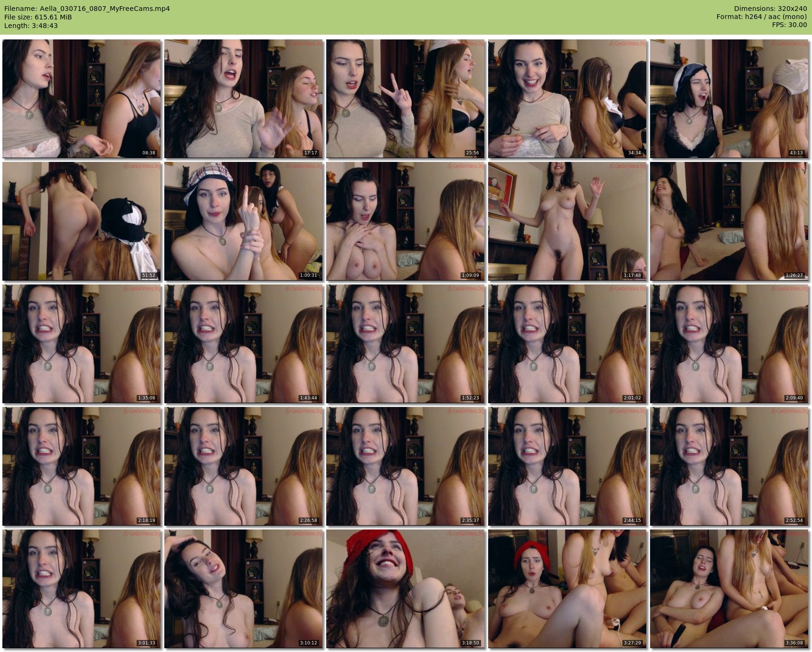The height and width of the screenshot is (652, 812).
Task: Select the 'File size: 615.61 MiB' text
Action: (38, 17)
